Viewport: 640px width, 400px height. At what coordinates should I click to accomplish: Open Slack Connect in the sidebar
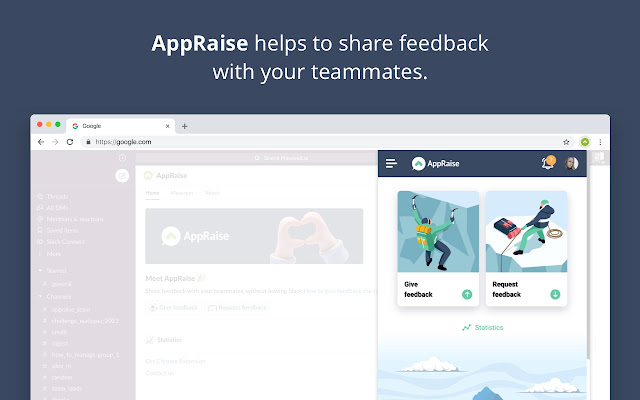[x=61, y=242]
